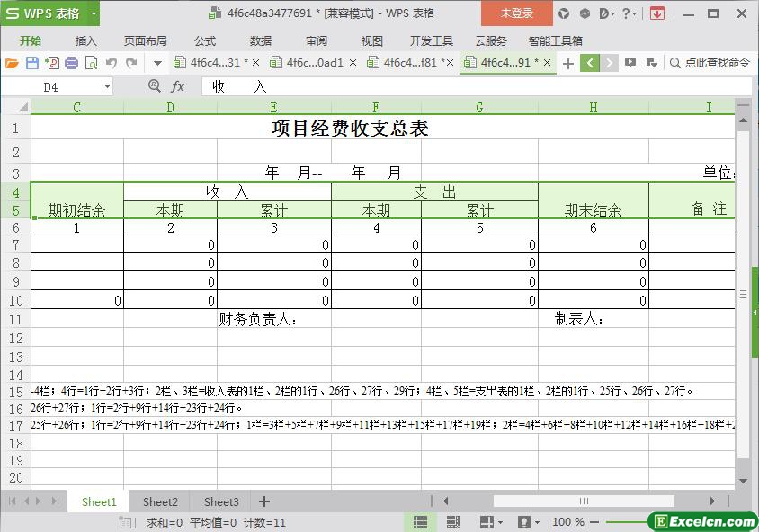Image resolution: width=759 pixels, height=532 pixels.
Task: Click the 未登录 login button
Action: 516,13
